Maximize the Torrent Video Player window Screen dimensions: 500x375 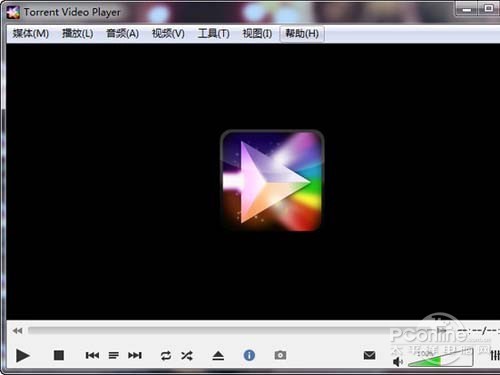[x=489, y=9]
